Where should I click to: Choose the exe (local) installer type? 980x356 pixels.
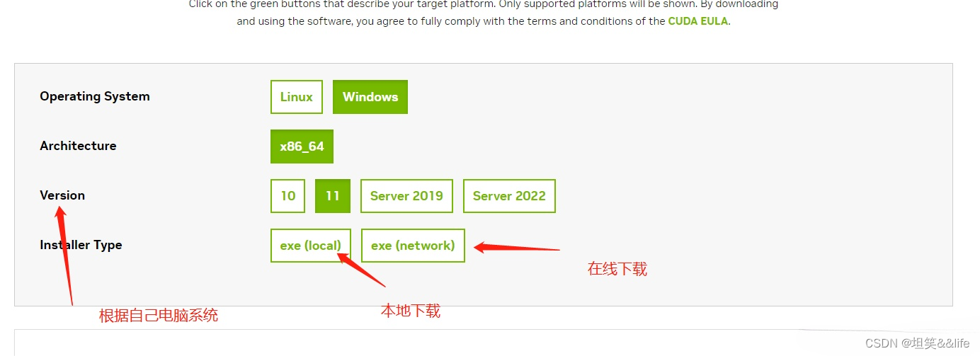click(x=311, y=246)
